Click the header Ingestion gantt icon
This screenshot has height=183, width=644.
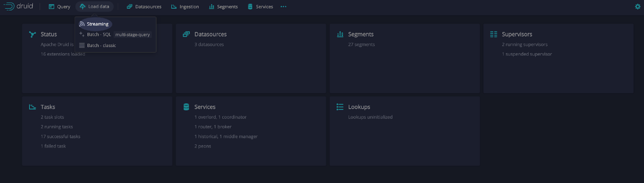(x=174, y=7)
